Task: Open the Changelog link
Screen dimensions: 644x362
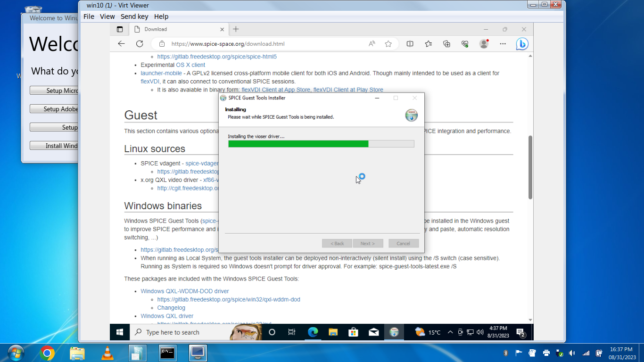Action: (x=171, y=308)
